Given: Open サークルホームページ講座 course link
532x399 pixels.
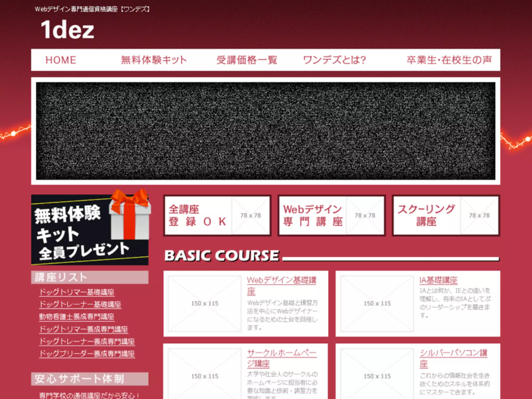Looking at the screenshot, I should (282, 353).
